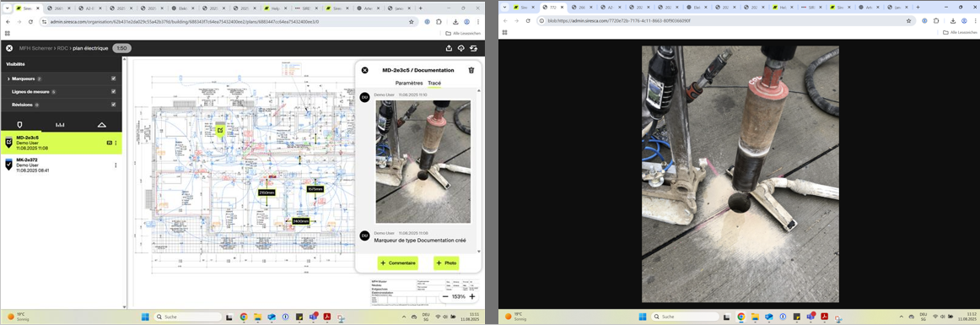Open tab search dropdown in left browser

coord(8,8)
